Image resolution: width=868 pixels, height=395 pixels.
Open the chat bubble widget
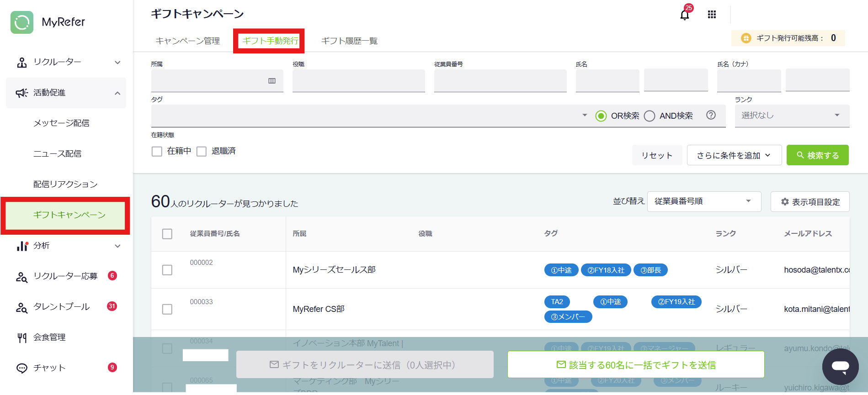pyautogui.click(x=840, y=366)
